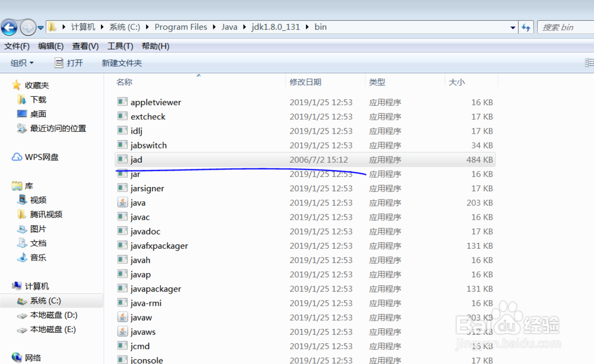Image resolution: width=594 pixels, height=364 pixels.
Task: Focus the search bin input field
Action: (565, 27)
